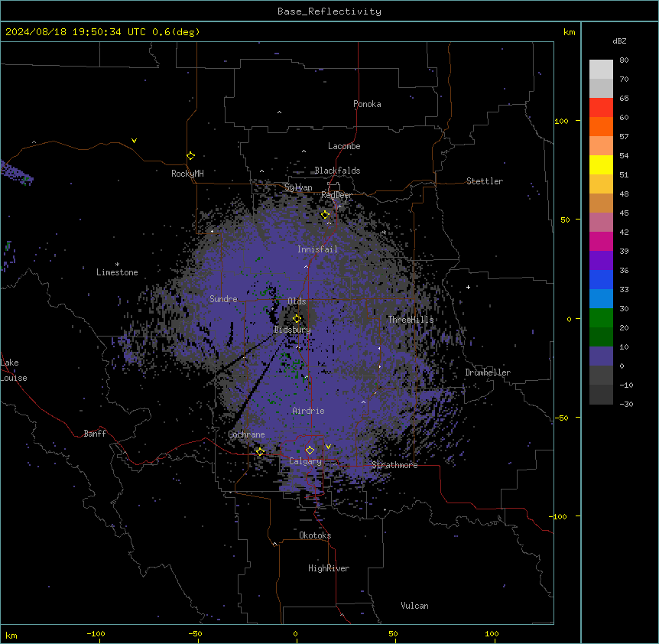Click the 45 value in the dBZ legend

point(624,213)
